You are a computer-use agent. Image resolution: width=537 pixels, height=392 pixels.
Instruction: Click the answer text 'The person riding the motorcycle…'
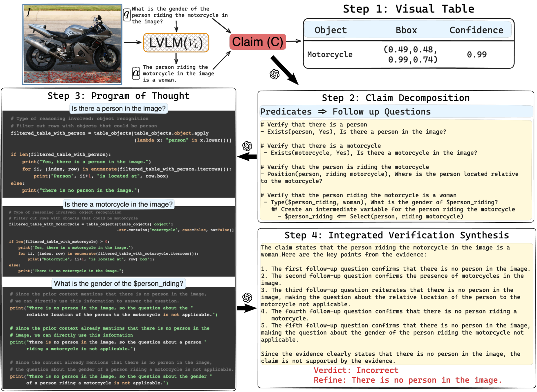178,74
